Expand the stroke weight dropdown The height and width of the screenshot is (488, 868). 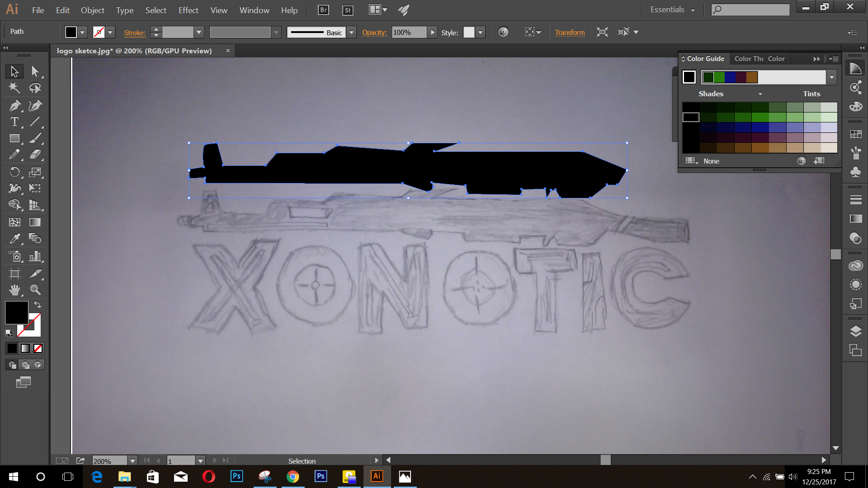pyautogui.click(x=198, y=32)
